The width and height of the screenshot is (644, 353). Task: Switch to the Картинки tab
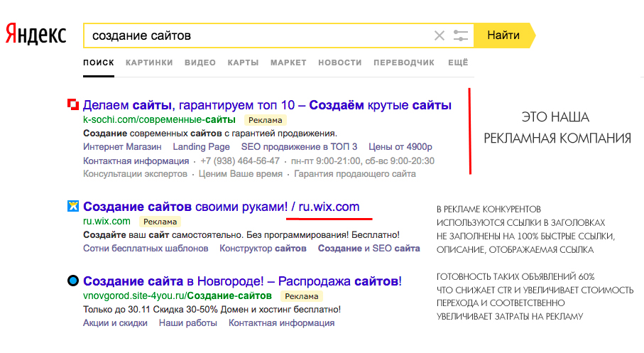(149, 63)
